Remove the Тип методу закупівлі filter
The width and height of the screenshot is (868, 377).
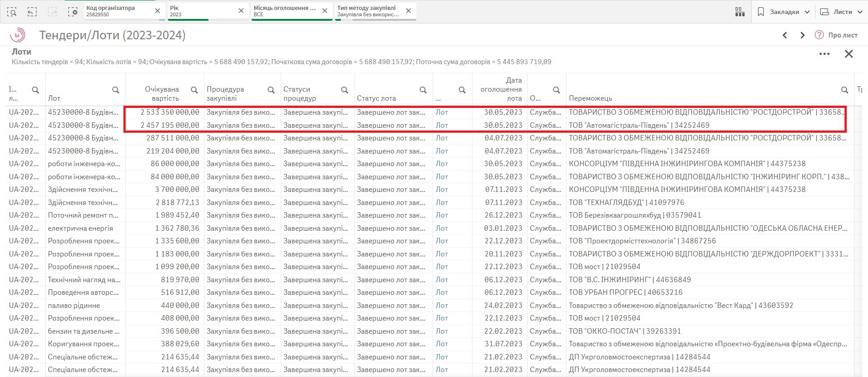tap(408, 11)
